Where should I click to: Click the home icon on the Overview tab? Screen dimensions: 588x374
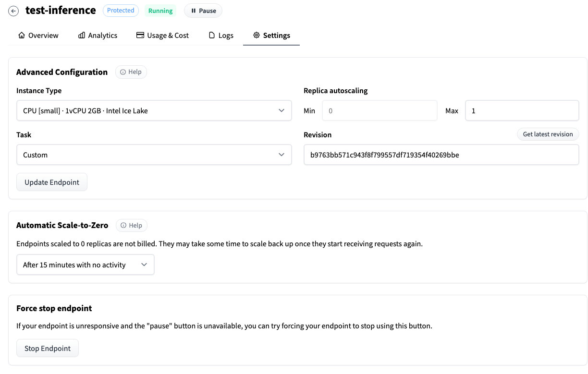21,35
